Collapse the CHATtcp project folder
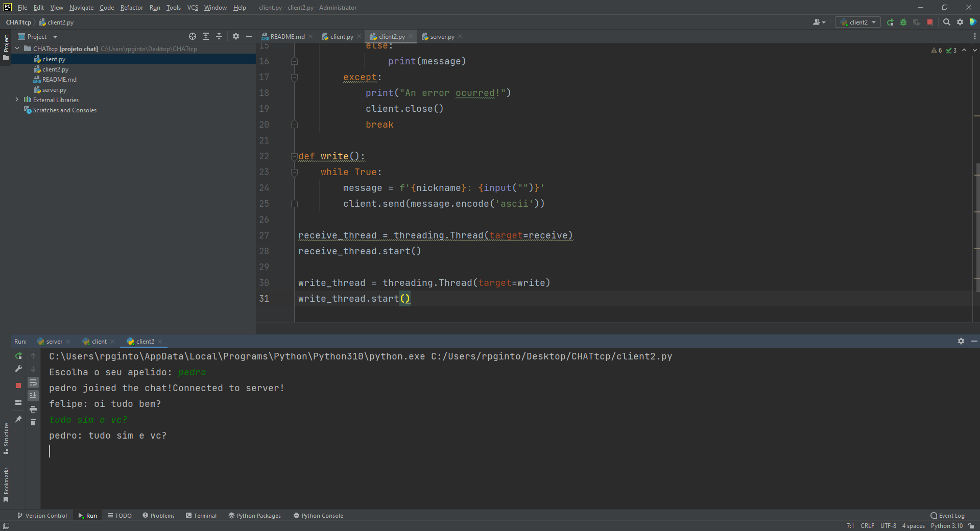The image size is (980, 531). click(x=17, y=49)
